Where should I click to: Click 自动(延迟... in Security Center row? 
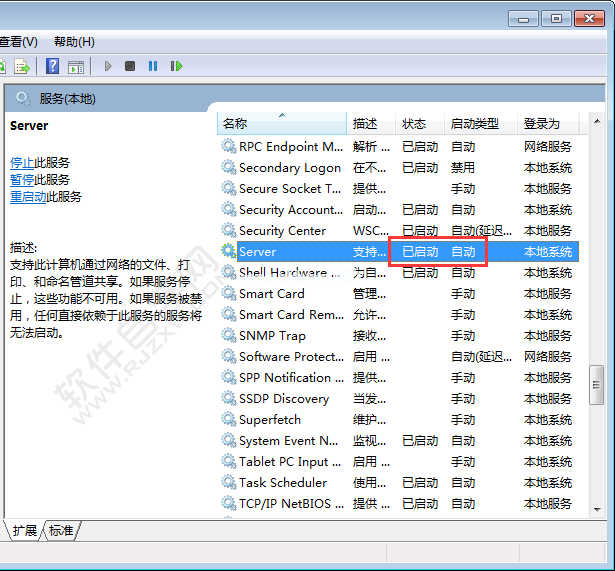coord(481,230)
